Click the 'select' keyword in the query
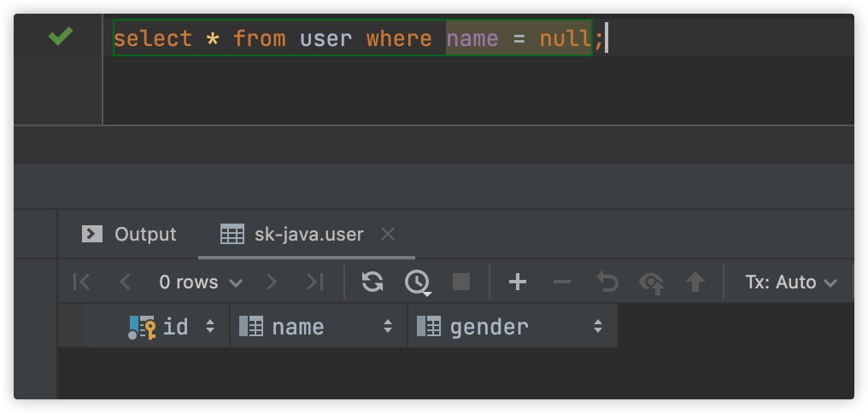The height and width of the screenshot is (413, 868). point(153,38)
